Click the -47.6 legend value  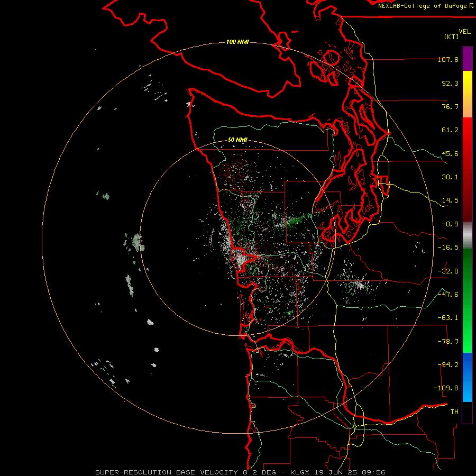(x=448, y=295)
